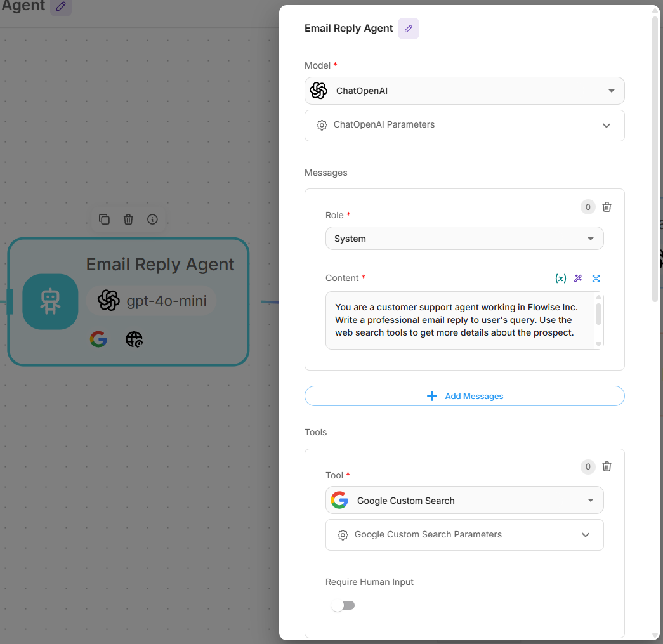663x644 pixels.
Task: Delete the node using the trash icon above it
Action: pyautogui.click(x=128, y=220)
